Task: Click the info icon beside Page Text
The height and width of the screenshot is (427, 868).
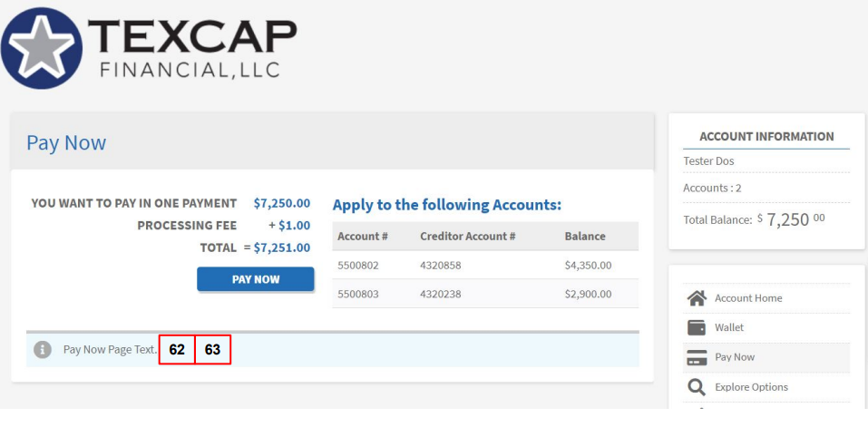Action: [43, 350]
